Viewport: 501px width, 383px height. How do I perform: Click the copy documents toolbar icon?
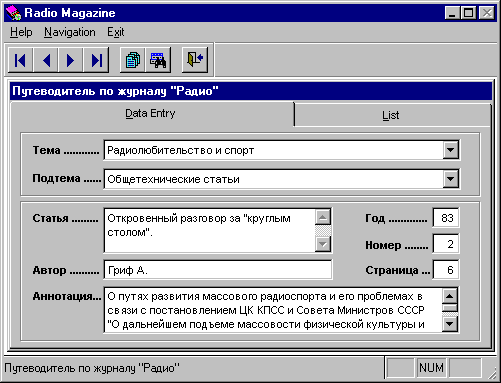(x=133, y=60)
